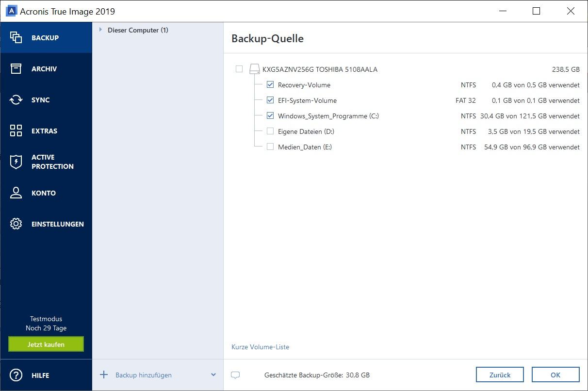Viewport: 588px width, 391px height.
Task: Check the Medien_Daten (E:) checkbox
Action: [270, 147]
